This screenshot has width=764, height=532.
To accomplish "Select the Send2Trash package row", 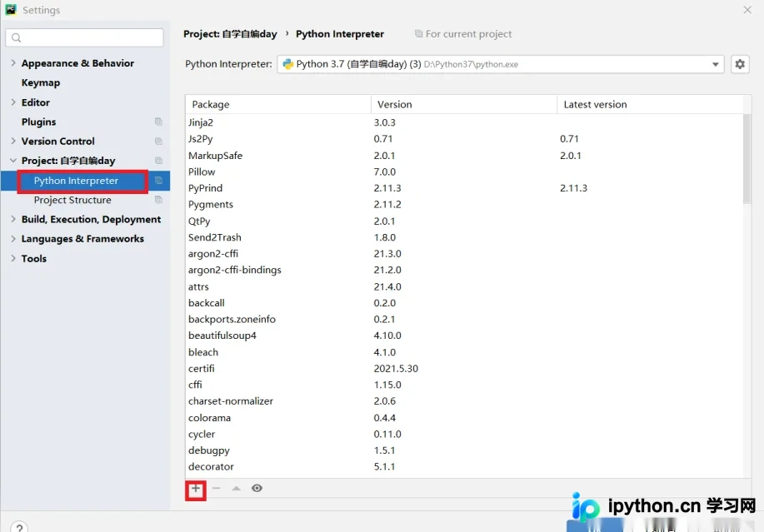I will click(464, 237).
